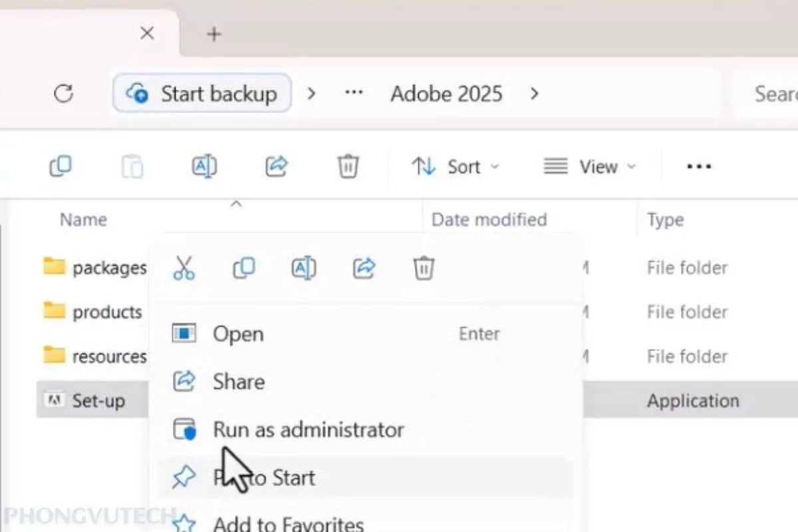
Task: Click the Copy icon in the top toolbar
Action: click(61, 166)
